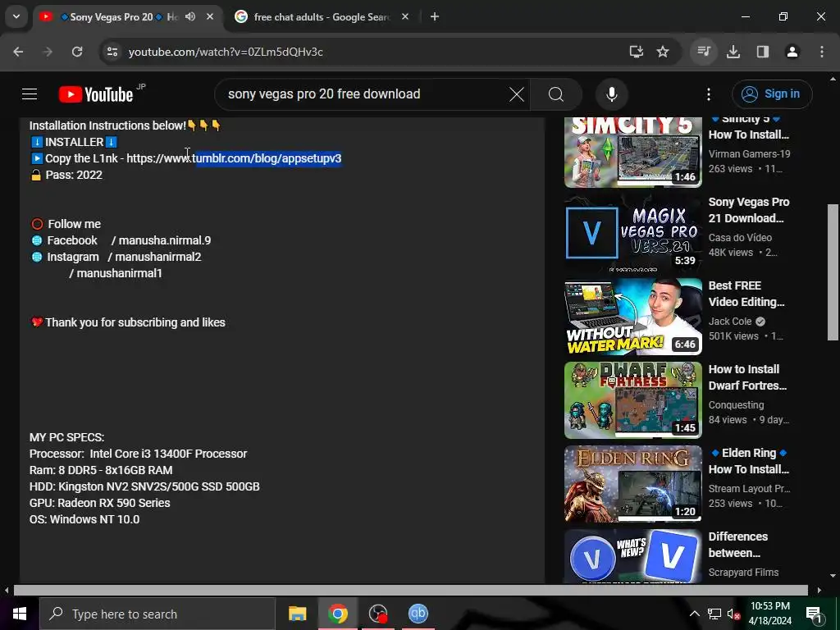Open the Magix Vegas Pro 21 thumbnail
This screenshot has height=630, width=840.
[632, 232]
